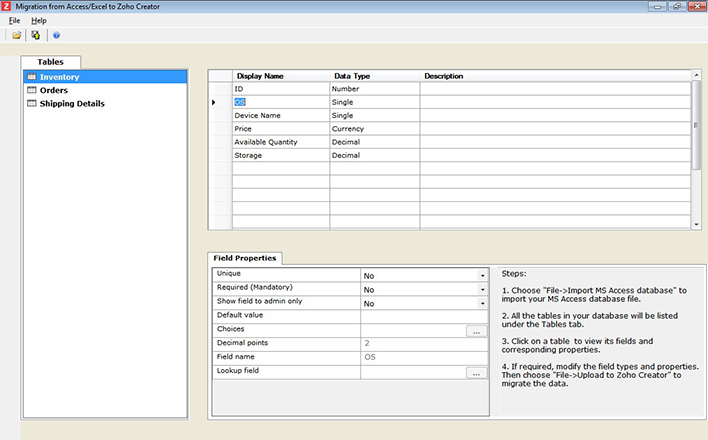This screenshot has height=440, width=708.
Task: Expand the Required (Mandatory) dropdown
Action: tap(482, 289)
